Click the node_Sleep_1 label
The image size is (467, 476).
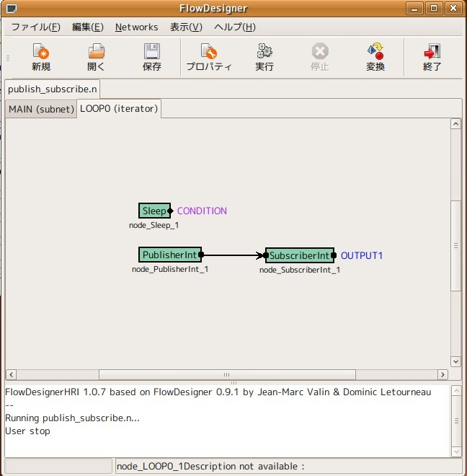[154, 225]
